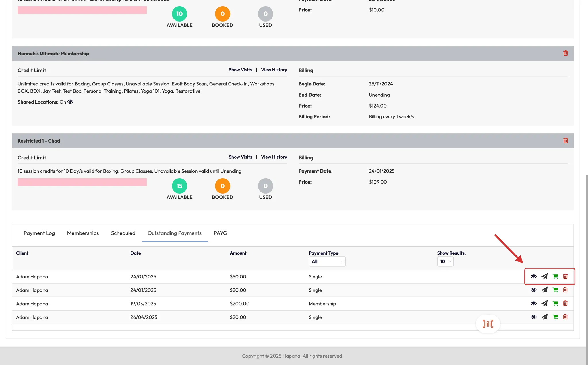Delete Hannah's Ultimate Membership via trash icon
Screen dimensions: 588x365
pos(566,53)
